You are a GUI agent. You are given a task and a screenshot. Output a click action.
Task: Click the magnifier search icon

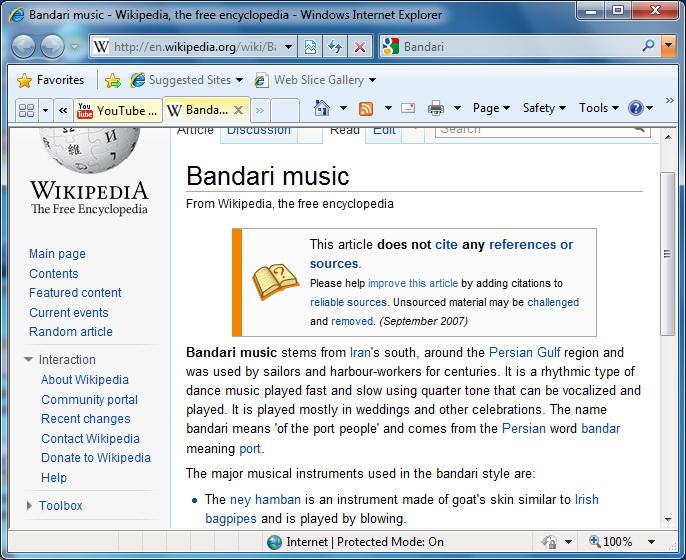click(x=648, y=46)
